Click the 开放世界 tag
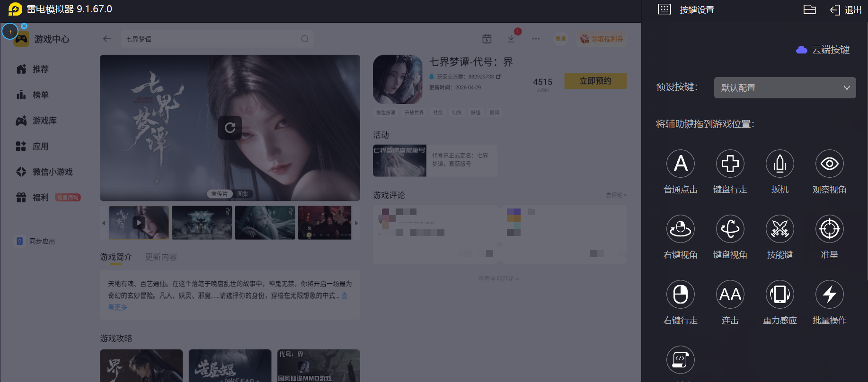This screenshot has height=382, width=868. point(414,113)
